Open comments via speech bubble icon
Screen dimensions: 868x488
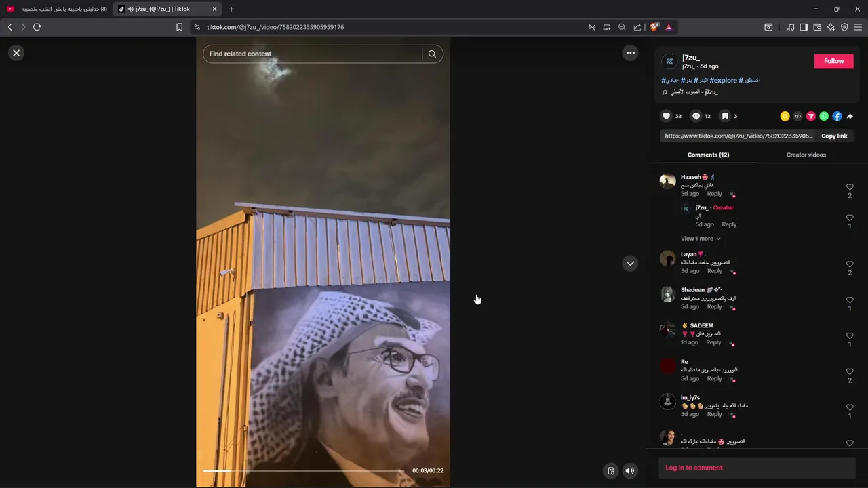click(x=696, y=116)
